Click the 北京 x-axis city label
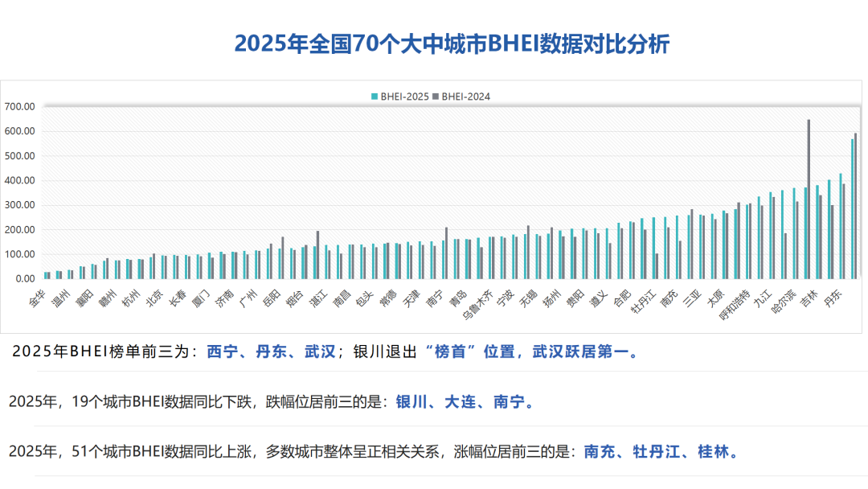 pyautogui.click(x=154, y=301)
